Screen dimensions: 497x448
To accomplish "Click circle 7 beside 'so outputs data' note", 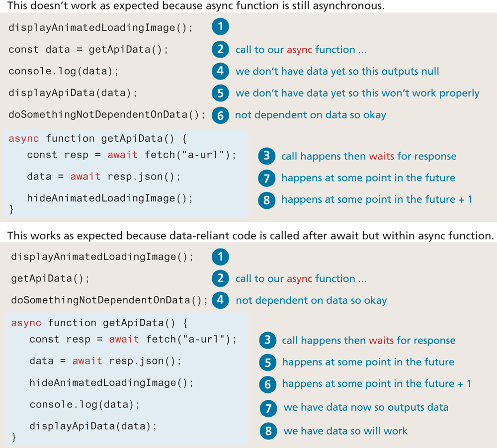I will point(268,408).
